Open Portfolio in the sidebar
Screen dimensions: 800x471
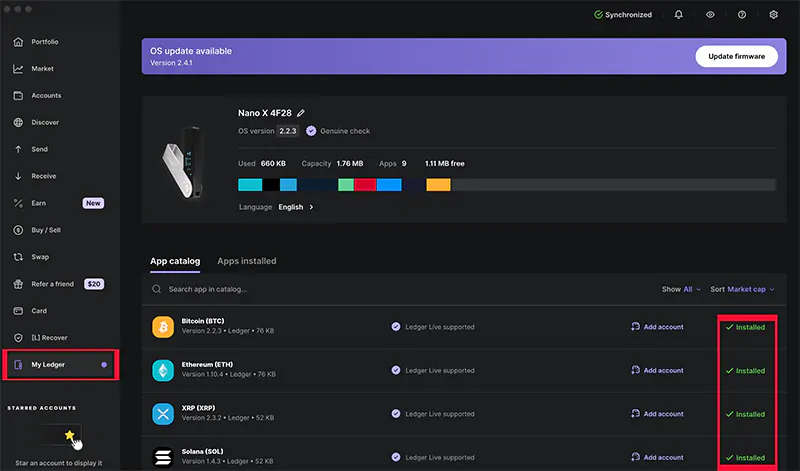click(x=45, y=42)
